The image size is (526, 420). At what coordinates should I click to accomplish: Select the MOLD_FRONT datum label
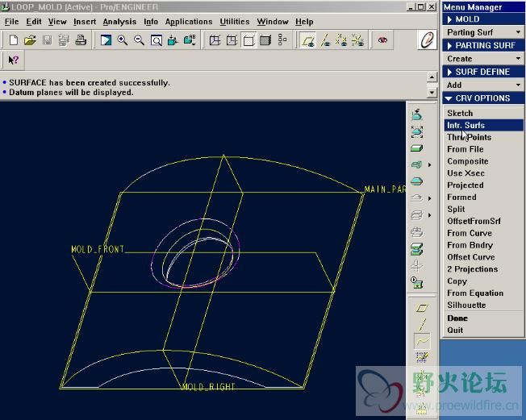(98, 249)
